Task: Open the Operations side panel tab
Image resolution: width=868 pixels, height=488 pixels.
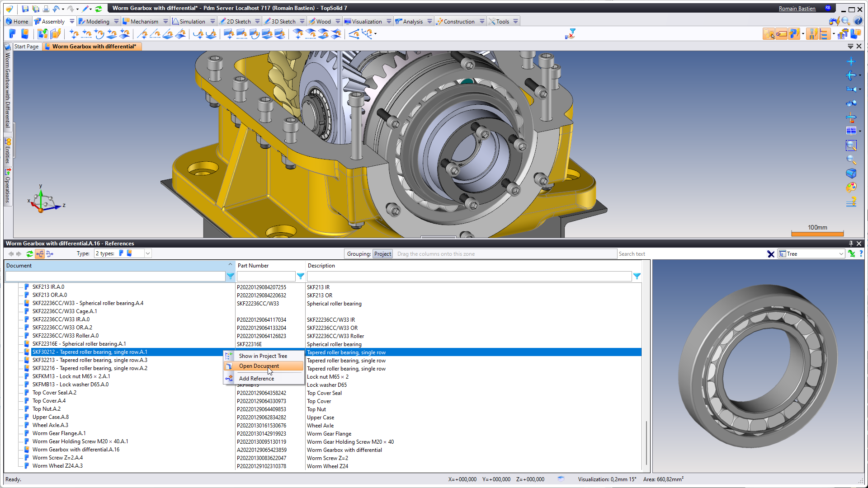Action: (8, 186)
